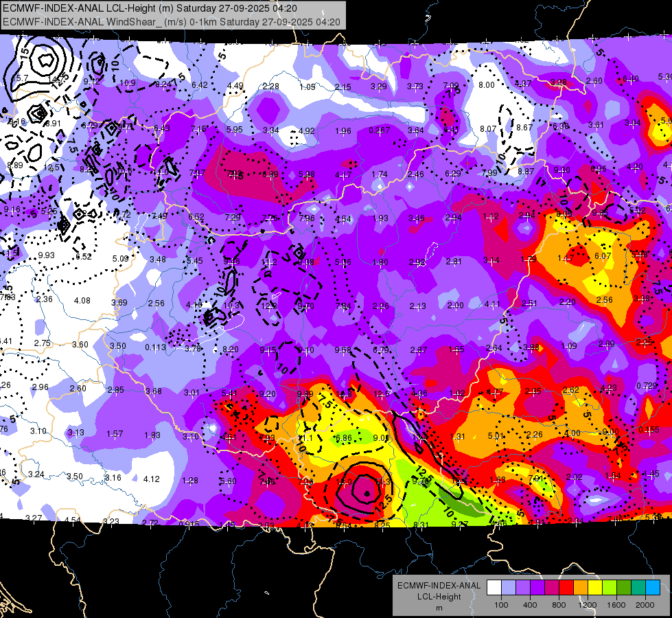Click the map value '2.02'
This screenshot has height=618, width=672.
(x=574, y=477)
